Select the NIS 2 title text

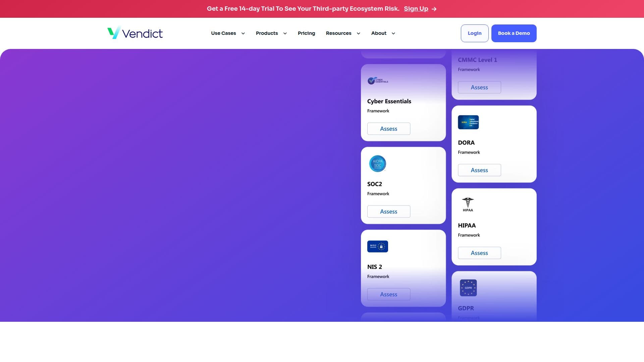[375, 267]
